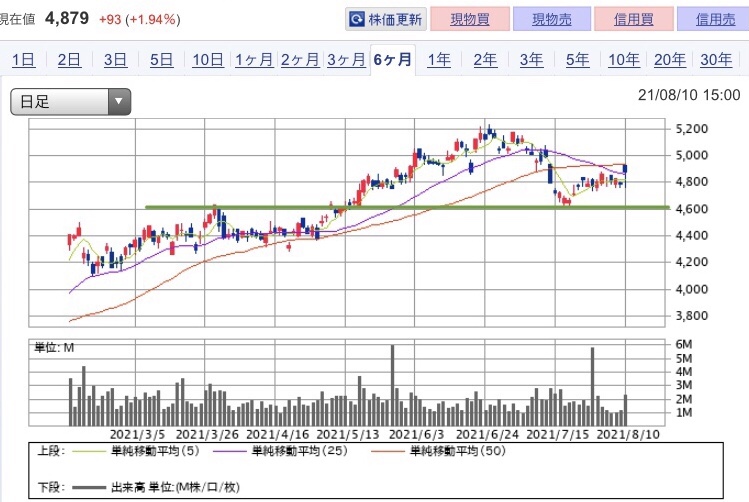749x502 pixels.
Task: Click the 3,800 price axis label
Action: (692, 316)
